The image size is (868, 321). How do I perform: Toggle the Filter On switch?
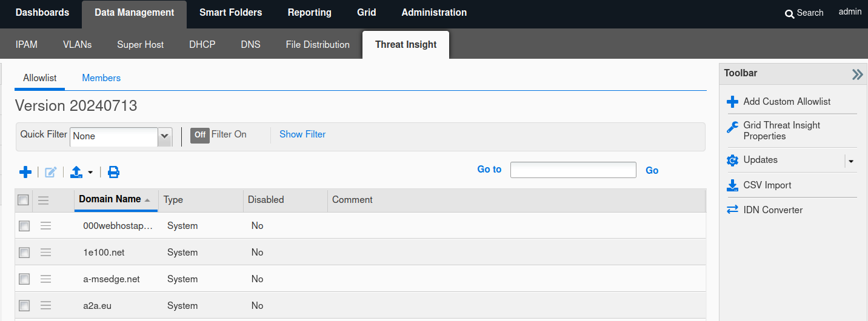point(200,135)
